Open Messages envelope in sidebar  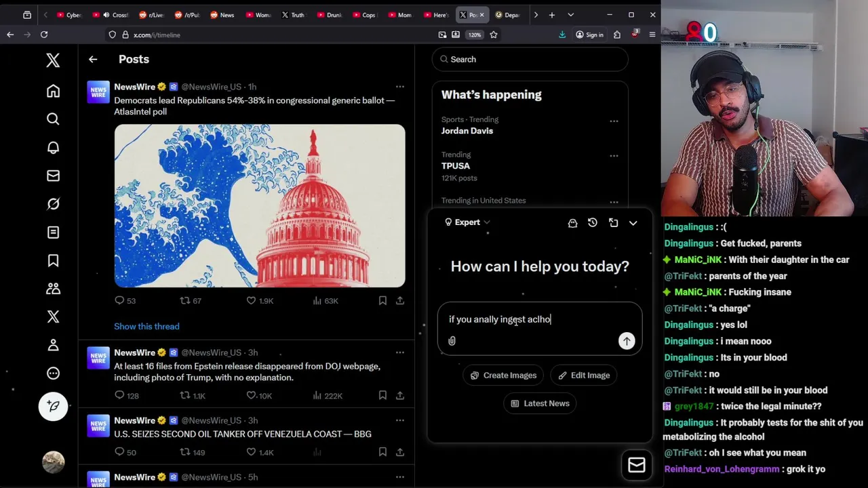53,176
